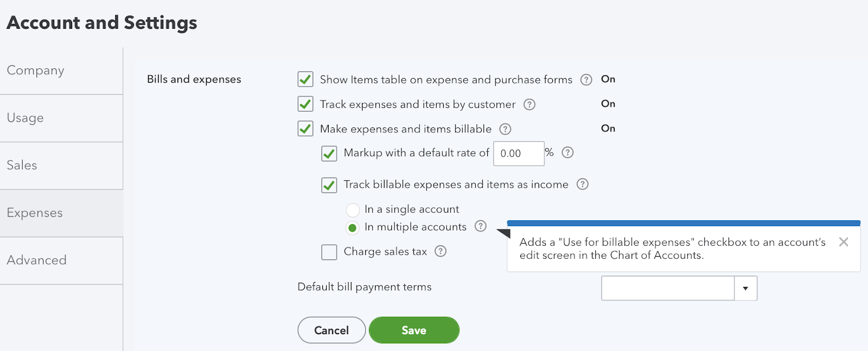Click help icon beside Track expenses by customer
Viewport: 868px width, 351px height.
(530, 104)
